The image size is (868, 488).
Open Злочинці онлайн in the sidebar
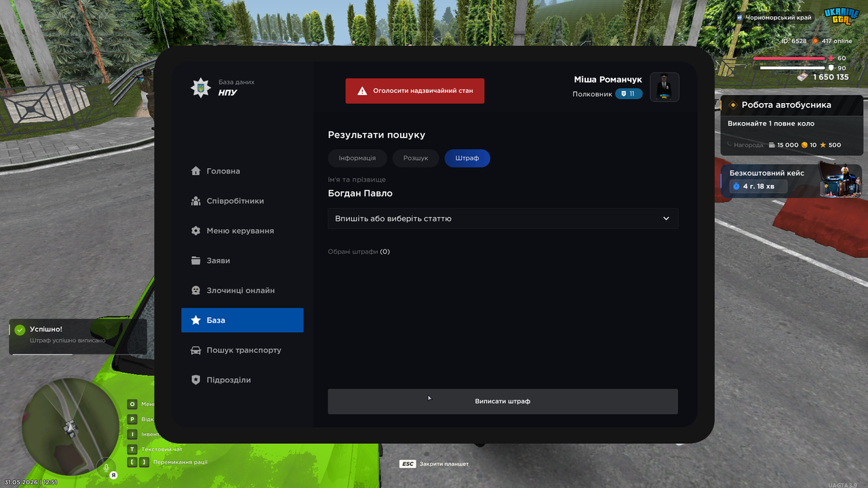tap(242, 290)
